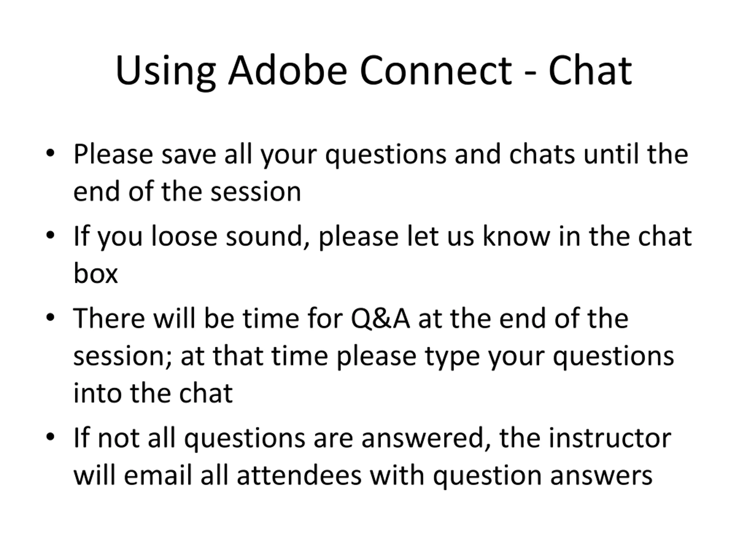Click the word 'Adobe' in the title

(x=288, y=70)
